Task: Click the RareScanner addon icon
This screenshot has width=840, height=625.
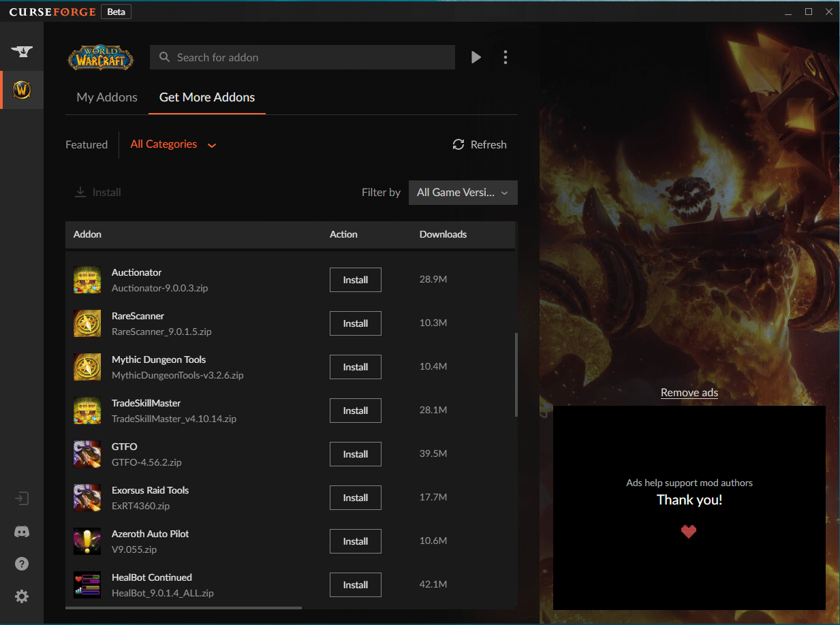Action: pyautogui.click(x=87, y=323)
